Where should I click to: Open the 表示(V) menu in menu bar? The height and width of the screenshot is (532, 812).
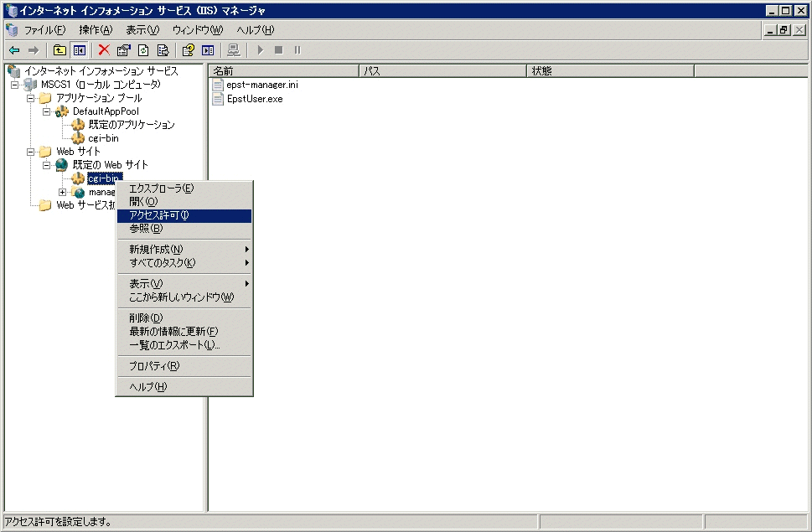click(143, 30)
